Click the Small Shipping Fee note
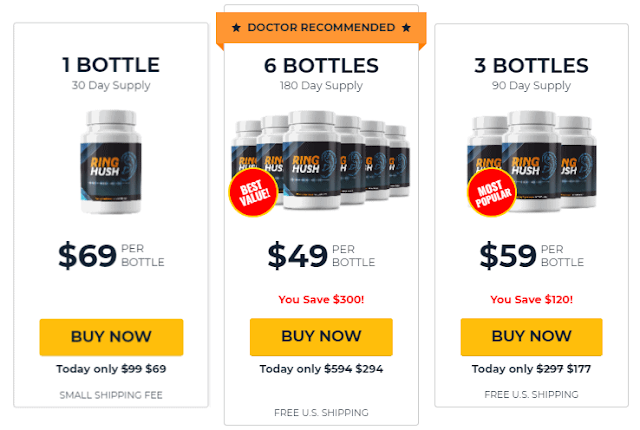 [x=111, y=395]
